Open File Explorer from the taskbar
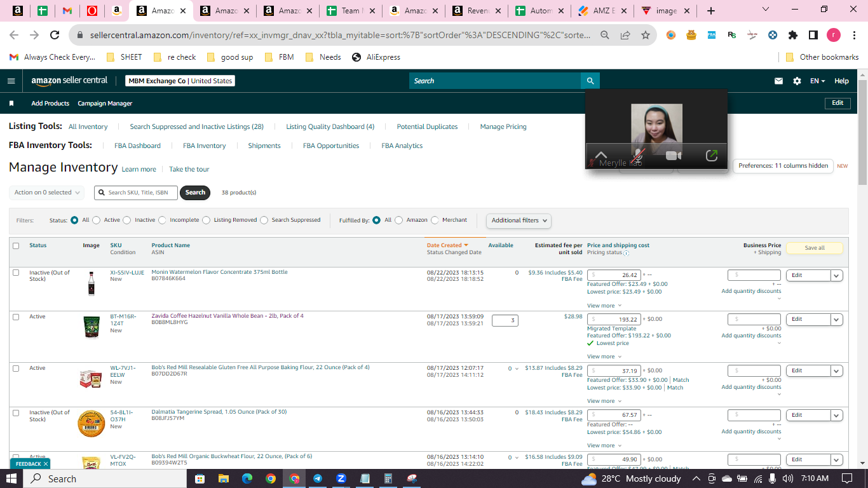The width and height of the screenshot is (868, 488). (223, 478)
